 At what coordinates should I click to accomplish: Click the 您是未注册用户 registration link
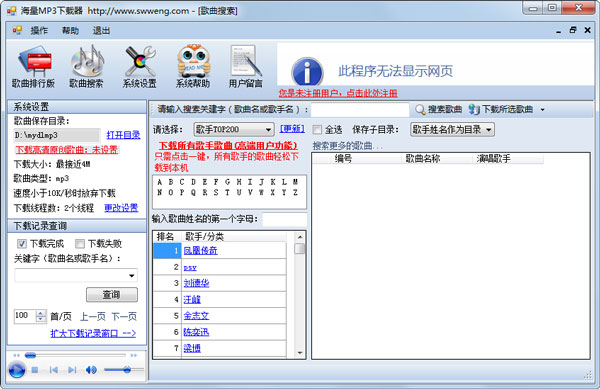tap(338, 93)
